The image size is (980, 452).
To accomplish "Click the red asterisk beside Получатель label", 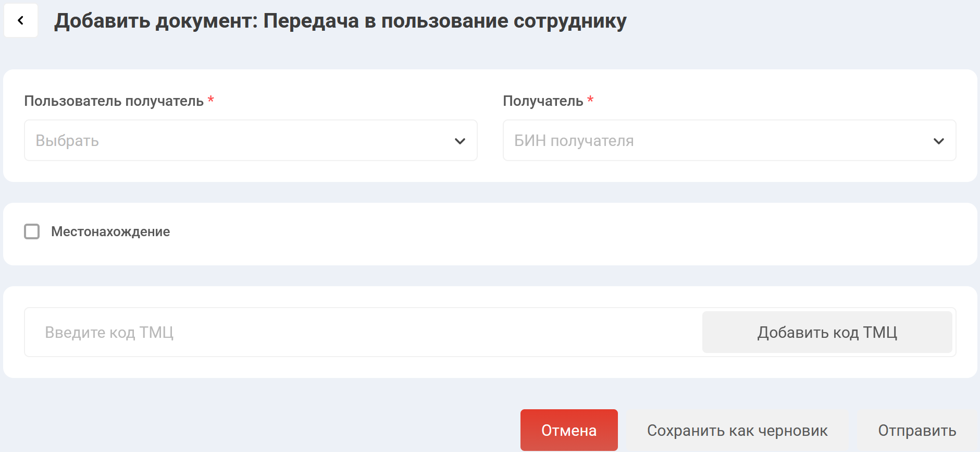I will [x=590, y=99].
